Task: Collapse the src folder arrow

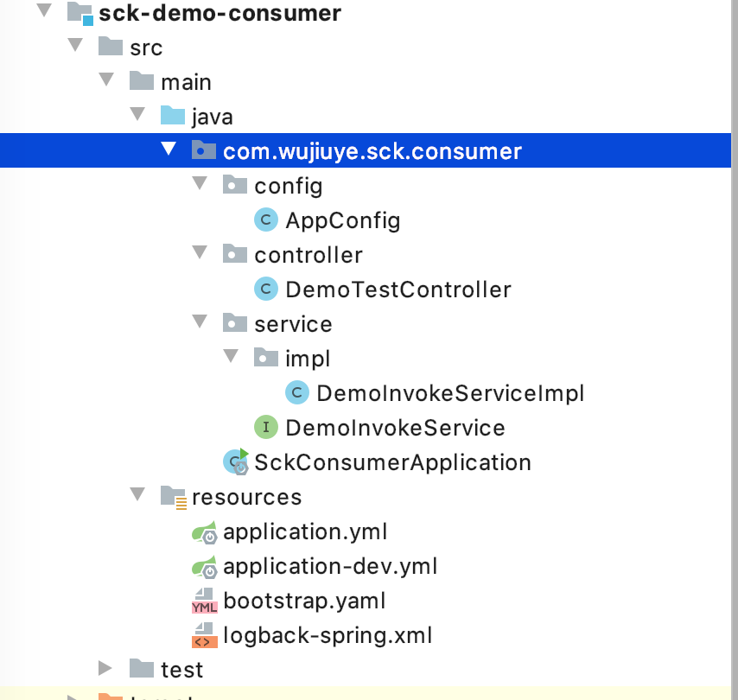Action: tap(75, 45)
